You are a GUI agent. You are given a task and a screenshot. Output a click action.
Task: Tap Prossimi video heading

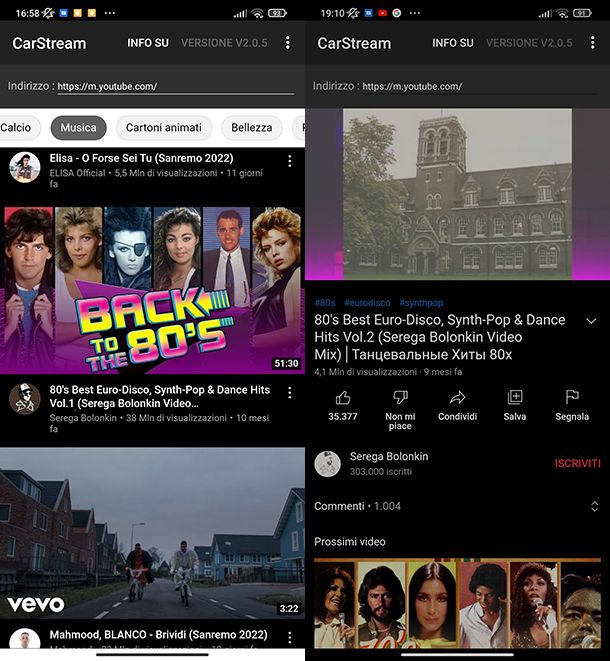[x=349, y=542]
